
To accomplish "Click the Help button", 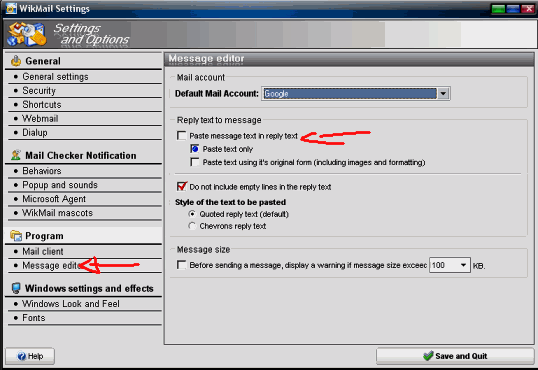I will 30,356.
